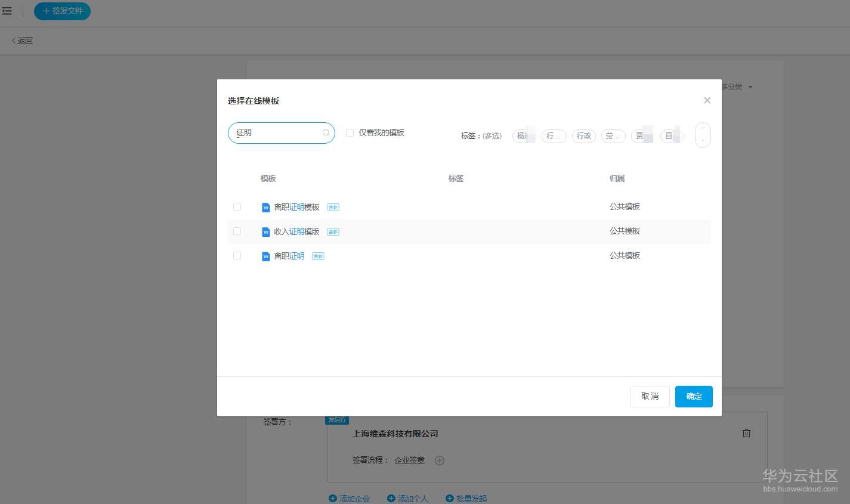Click the 含参 badge next to 离职证明模板
Screen dimensions: 850x504
(333, 208)
